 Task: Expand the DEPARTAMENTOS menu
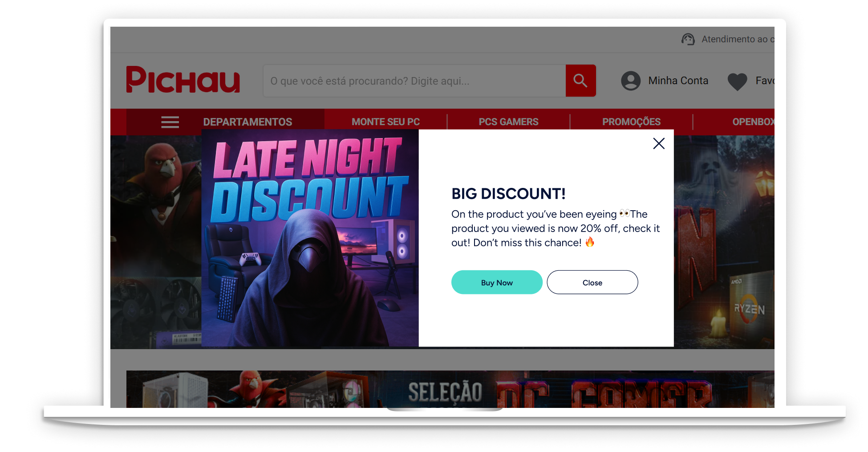[x=247, y=122]
